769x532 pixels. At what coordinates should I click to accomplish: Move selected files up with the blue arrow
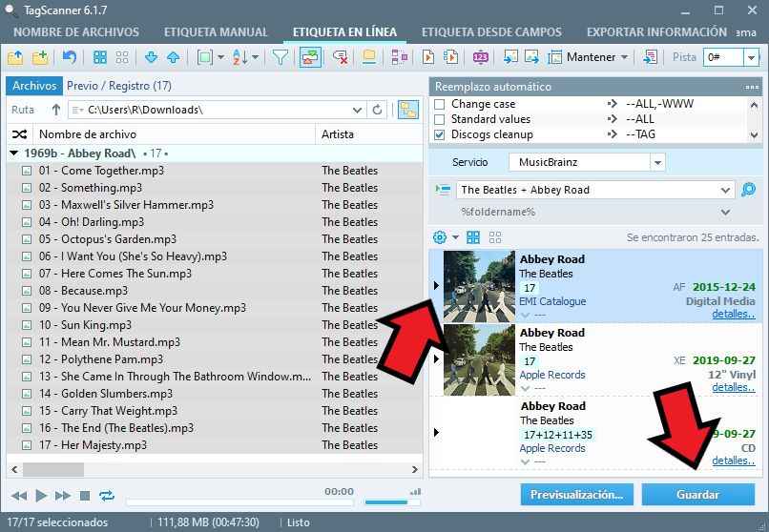[173, 57]
